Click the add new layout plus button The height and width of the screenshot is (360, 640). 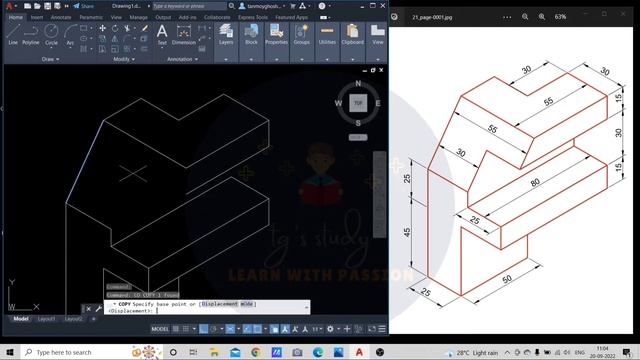(93, 319)
